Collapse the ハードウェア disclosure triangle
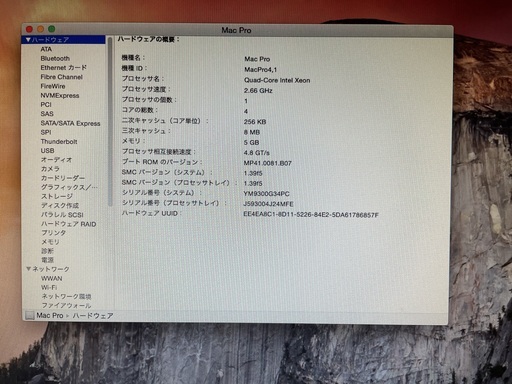Viewport: 512px width, 384px height. point(28,40)
